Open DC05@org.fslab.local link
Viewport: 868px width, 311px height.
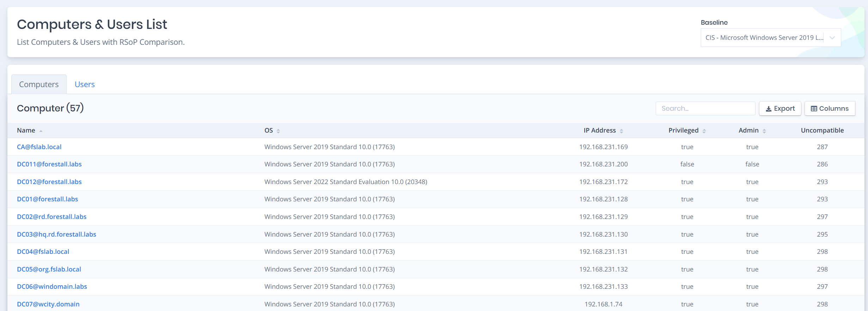pos(49,269)
